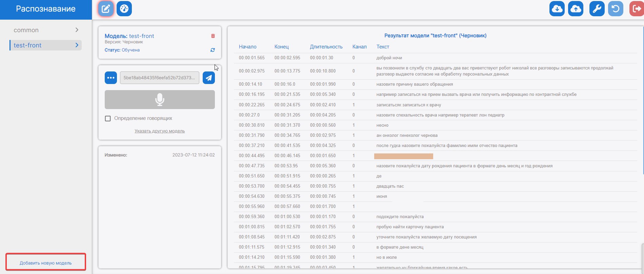Click the file ID input field
The width and height of the screenshot is (644, 274).
pos(159,78)
